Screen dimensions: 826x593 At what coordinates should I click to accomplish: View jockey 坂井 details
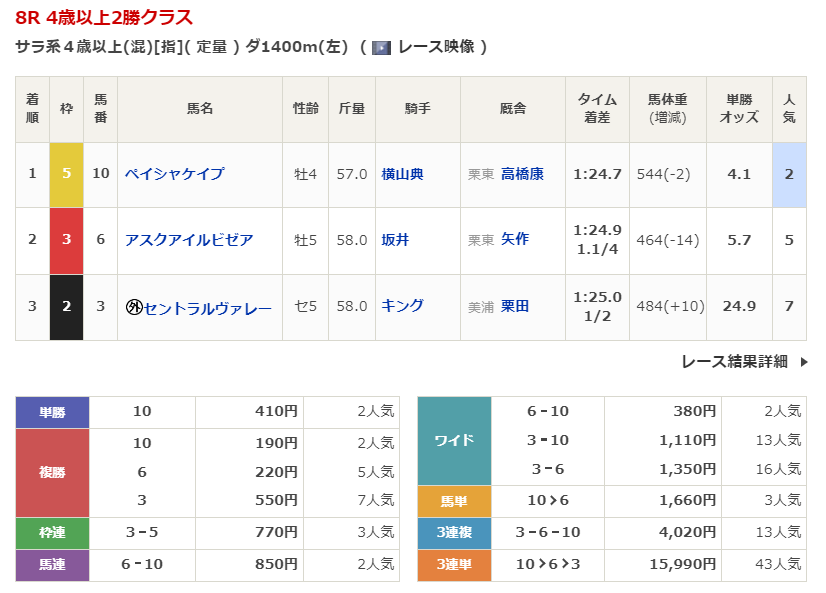click(x=395, y=240)
